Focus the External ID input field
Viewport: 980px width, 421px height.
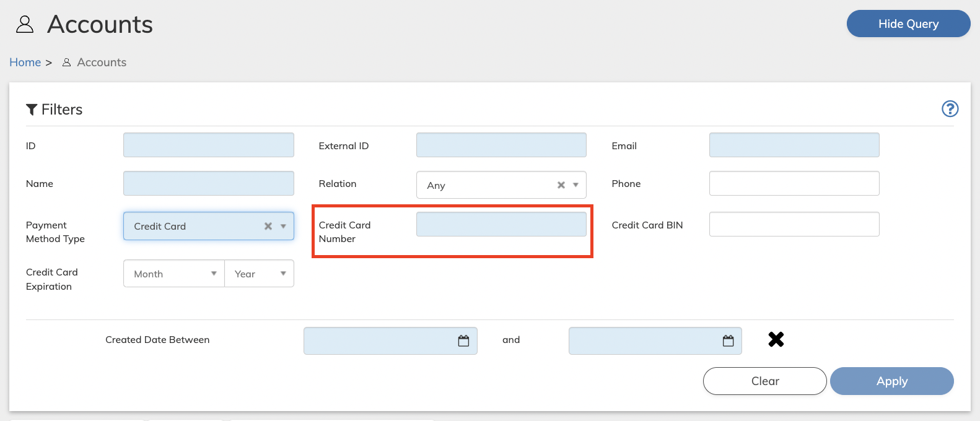(501, 145)
